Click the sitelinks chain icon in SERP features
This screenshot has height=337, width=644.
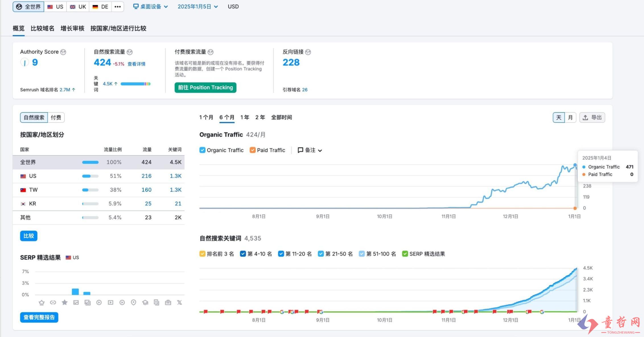pyautogui.click(x=53, y=303)
